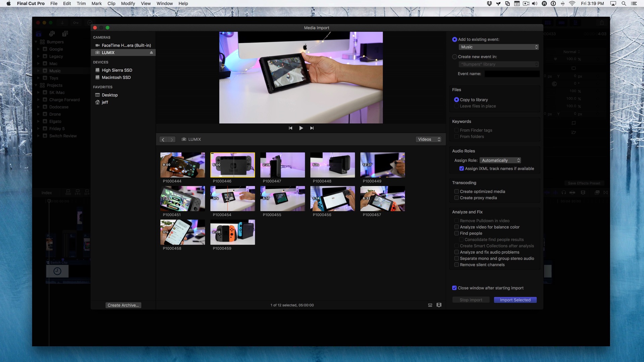Select Copy to library option

(457, 100)
